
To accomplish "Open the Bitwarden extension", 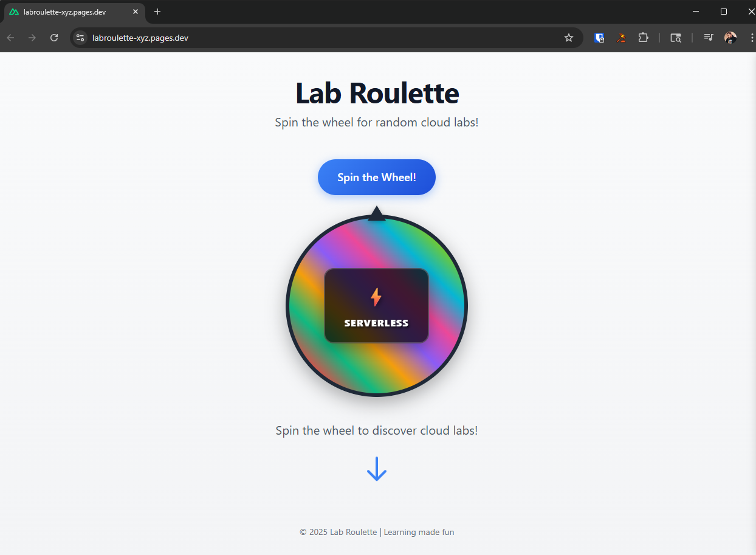I will [x=599, y=38].
